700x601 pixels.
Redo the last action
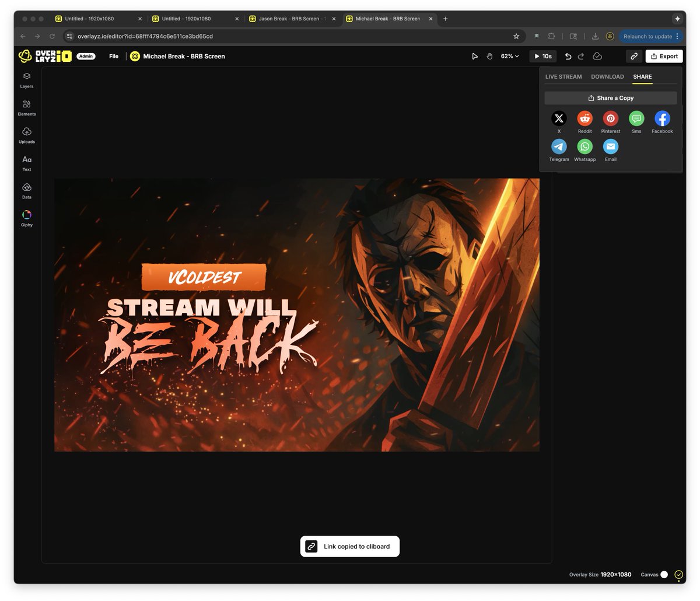coord(581,56)
